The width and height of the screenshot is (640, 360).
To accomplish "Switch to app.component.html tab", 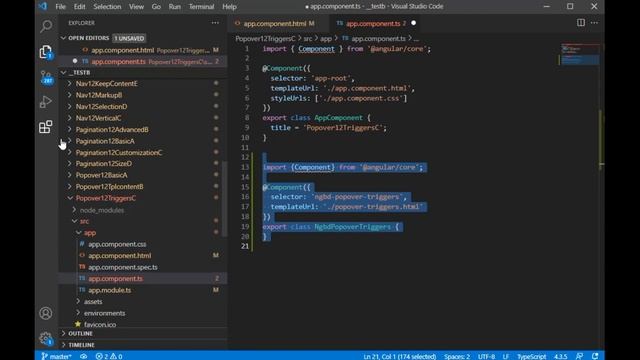I will pos(279,24).
